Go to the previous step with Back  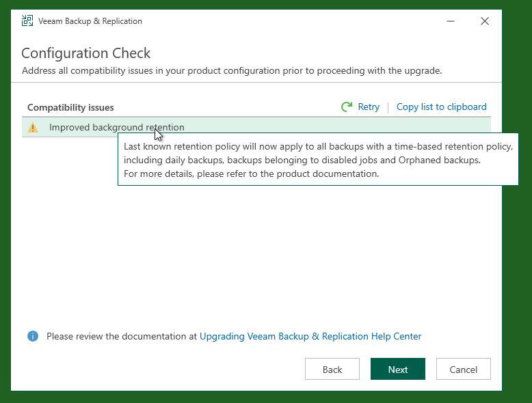coord(332,369)
